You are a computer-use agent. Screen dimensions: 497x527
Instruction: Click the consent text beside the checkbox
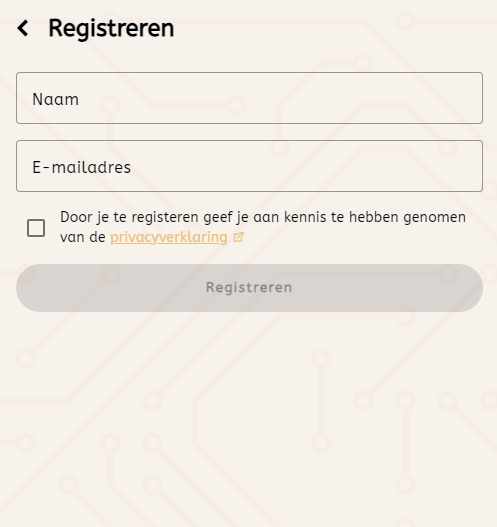pyautogui.click(x=263, y=227)
